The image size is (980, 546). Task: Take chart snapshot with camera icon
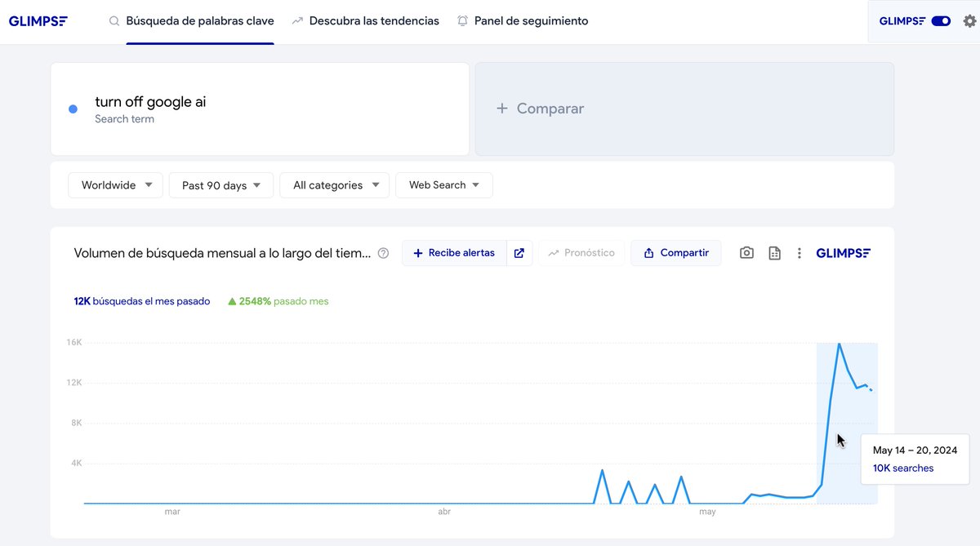746,253
